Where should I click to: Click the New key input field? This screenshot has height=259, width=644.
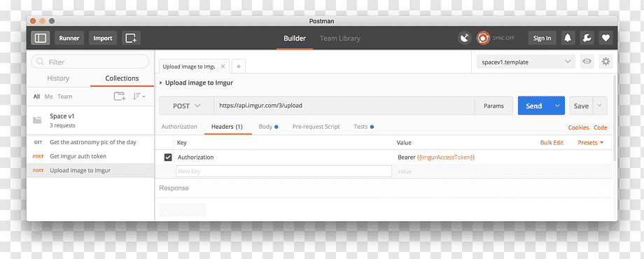tap(283, 171)
